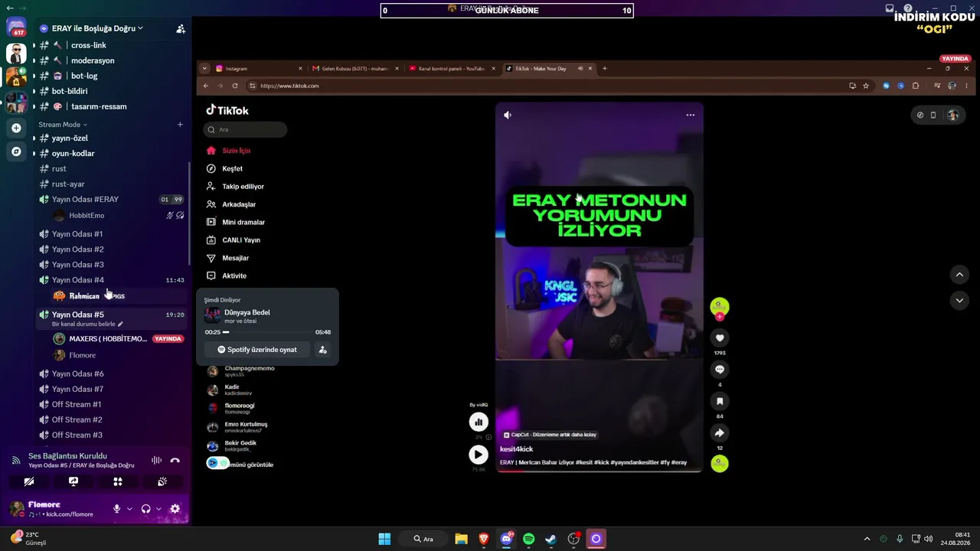Open comments on the TikTok video
The image size is (980, 551).
pos(720,370)
